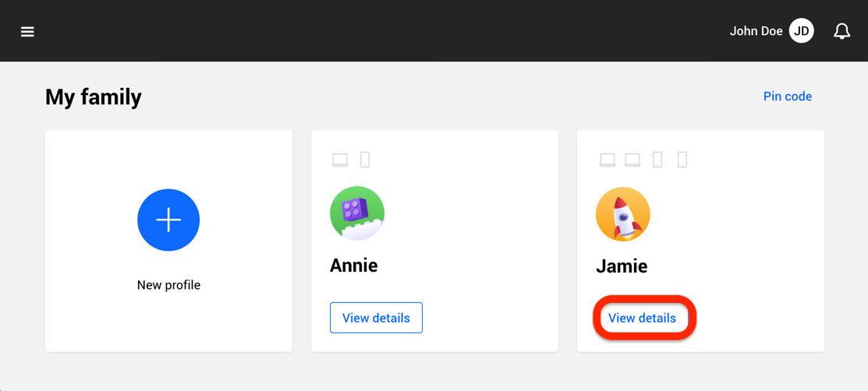Click Annie's phone device icon

pos(365,160)
